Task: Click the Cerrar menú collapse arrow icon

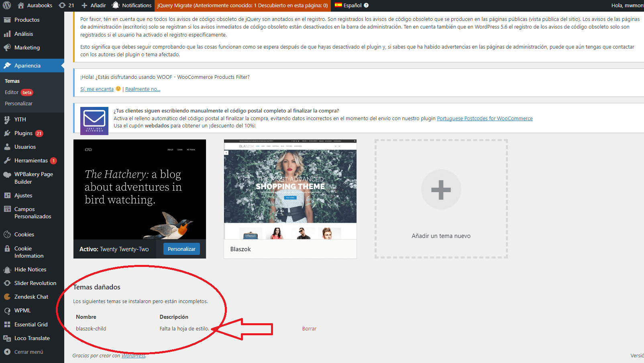Action: click(7, 352)
